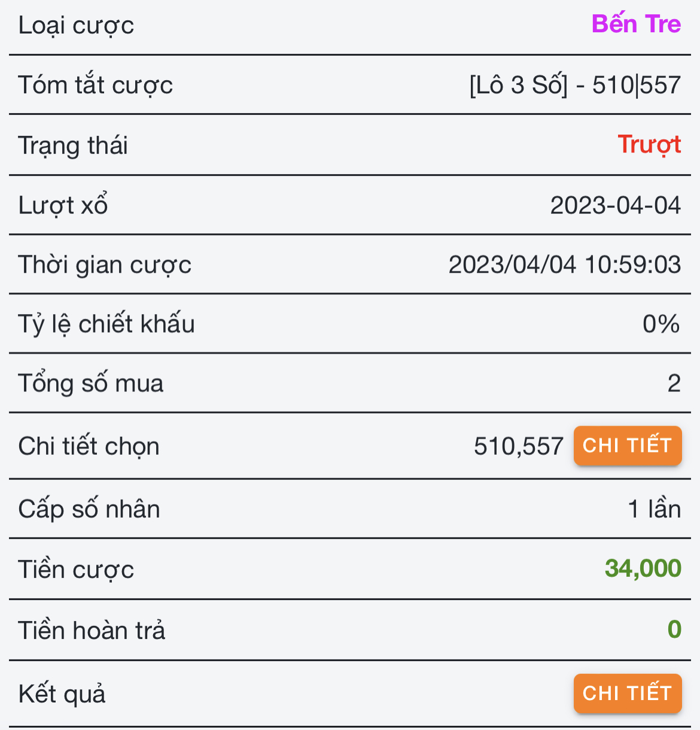This screenshot has width=700, height=730.
Task: Click the Thời gian cược label
Action: [105, 265]
